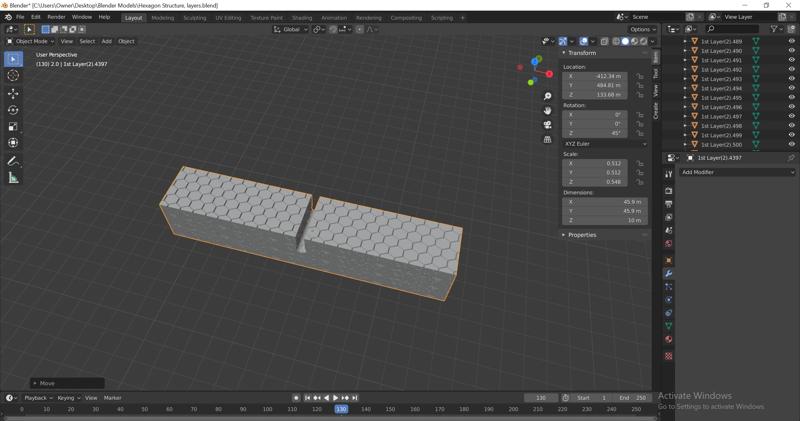
Task: Select the Annotate tool
Action: (x=13, y=161)
